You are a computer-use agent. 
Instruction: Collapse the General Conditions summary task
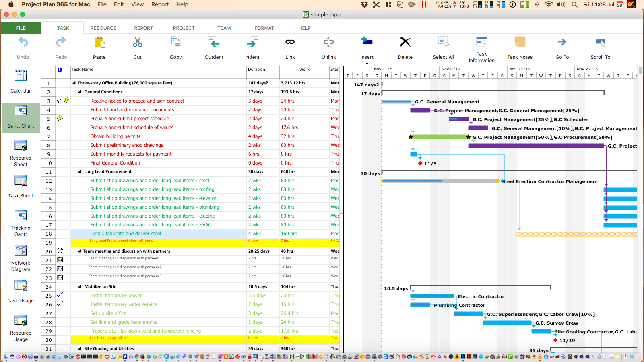tap(80, 92)
